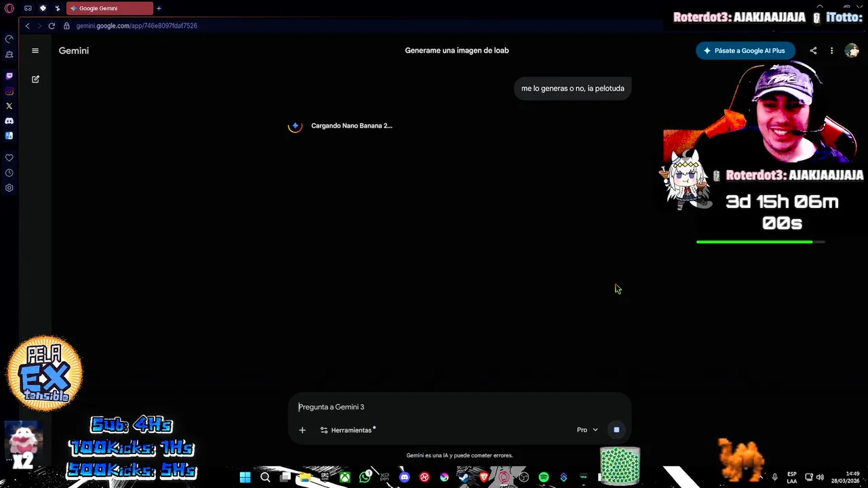Stop the response generation
The height and width of the screenshot is (488, 868).
point(616,430)
